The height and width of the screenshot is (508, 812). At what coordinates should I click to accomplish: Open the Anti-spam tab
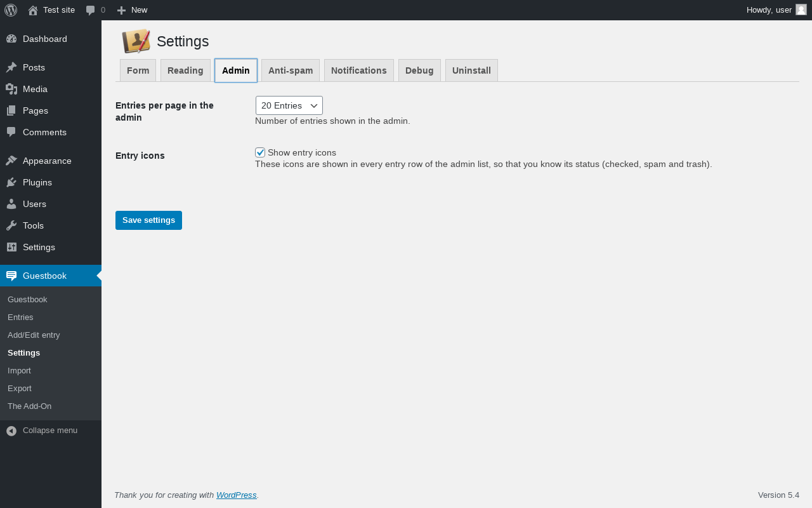click(291, 70)
